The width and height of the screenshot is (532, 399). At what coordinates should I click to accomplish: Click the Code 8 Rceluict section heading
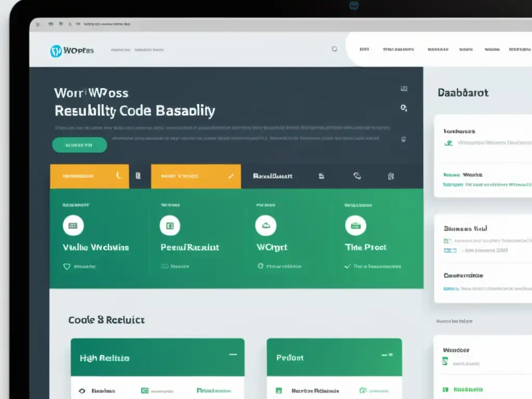click(x=107, y=320)
